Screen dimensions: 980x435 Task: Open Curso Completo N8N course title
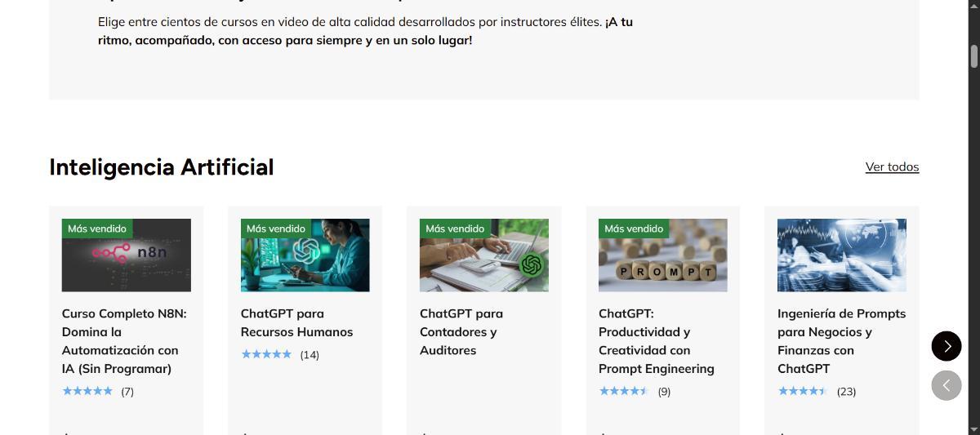(124, 341)
